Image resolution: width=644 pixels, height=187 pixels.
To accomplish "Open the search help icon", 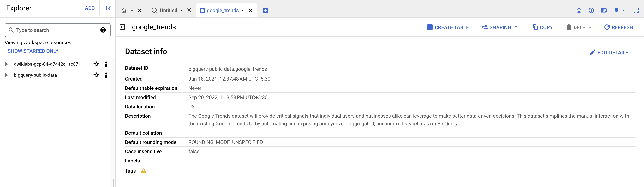I will tap(103, 30).
